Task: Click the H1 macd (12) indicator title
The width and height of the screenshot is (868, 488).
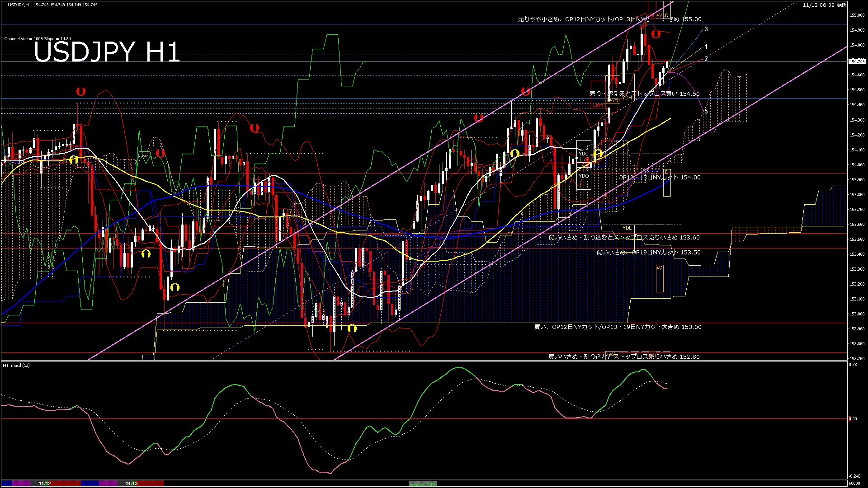Action: (16, 365)
